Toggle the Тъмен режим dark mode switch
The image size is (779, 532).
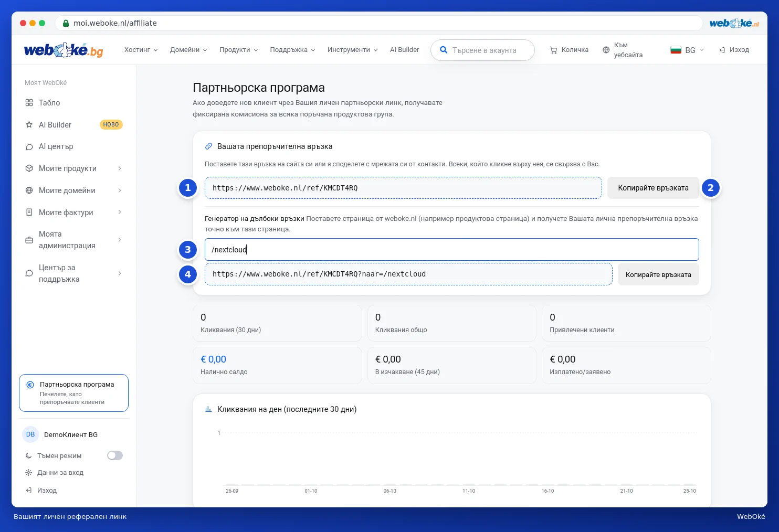pyautogui.click(x=115, y=455)
